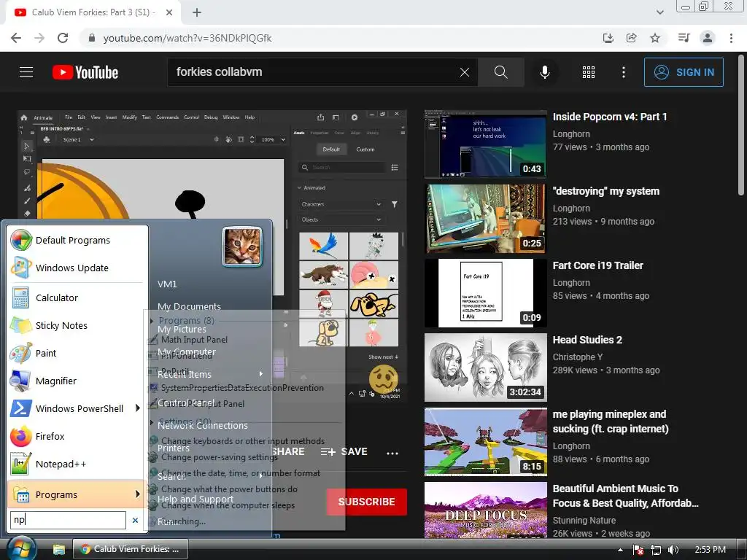
Task: Open the YouTube hamburger guide menu
Action: [x=26, y=72]
